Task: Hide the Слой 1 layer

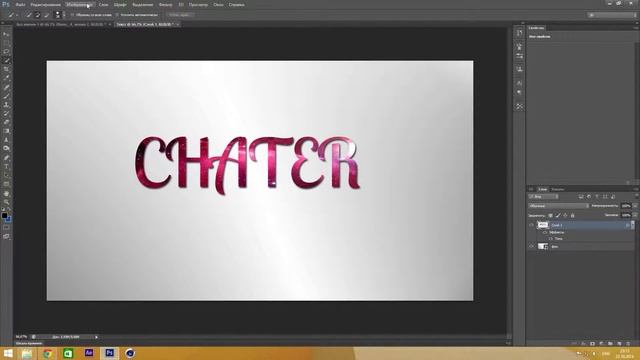Action: (531, 225)
